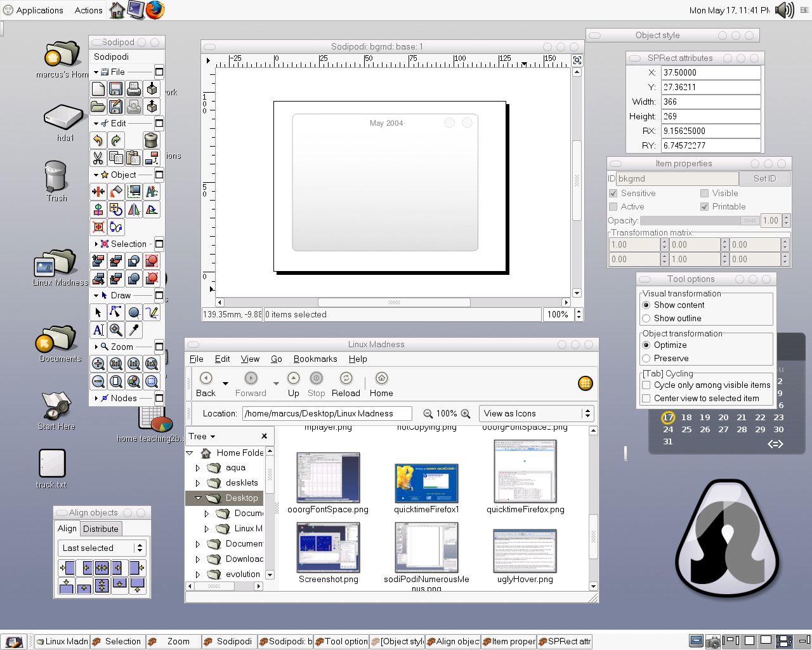
Task: Click the scissors Cut icon
Action: pos(98,158)
